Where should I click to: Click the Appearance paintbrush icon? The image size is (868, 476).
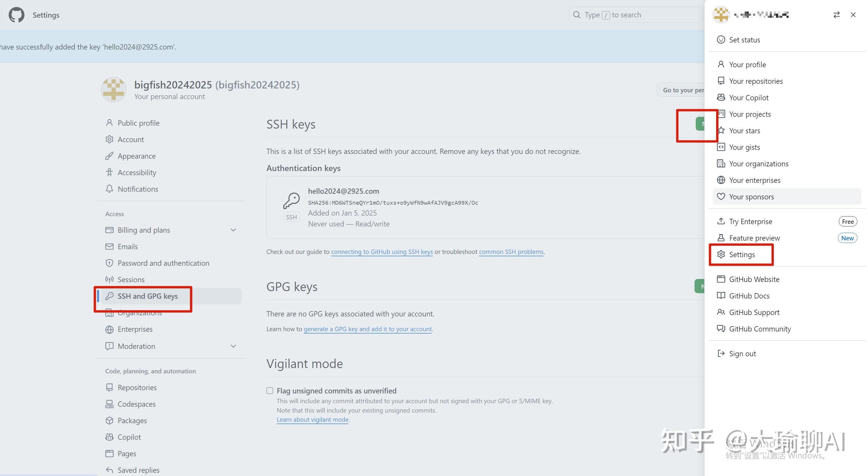pyautogui.click(x=109, y=156)
